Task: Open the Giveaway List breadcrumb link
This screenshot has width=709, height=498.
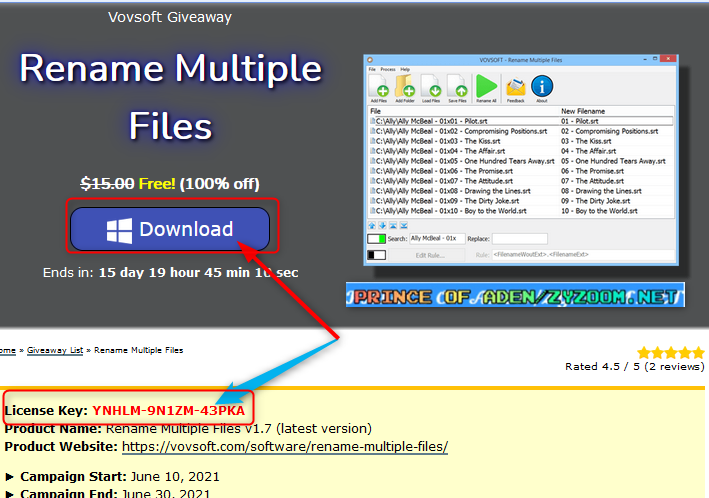Action: pos(55,350)
